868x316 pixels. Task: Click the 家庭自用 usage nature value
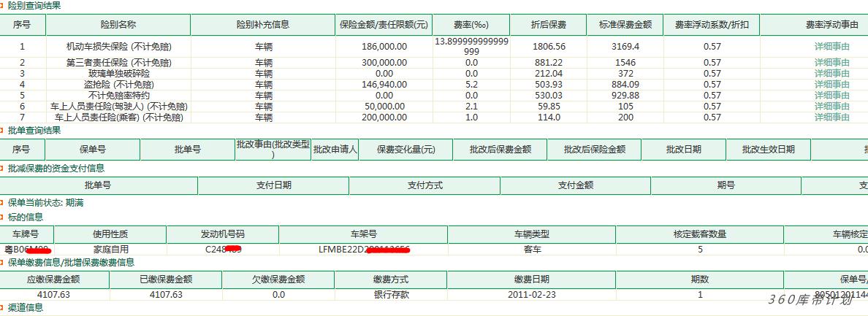click(110, 249)
